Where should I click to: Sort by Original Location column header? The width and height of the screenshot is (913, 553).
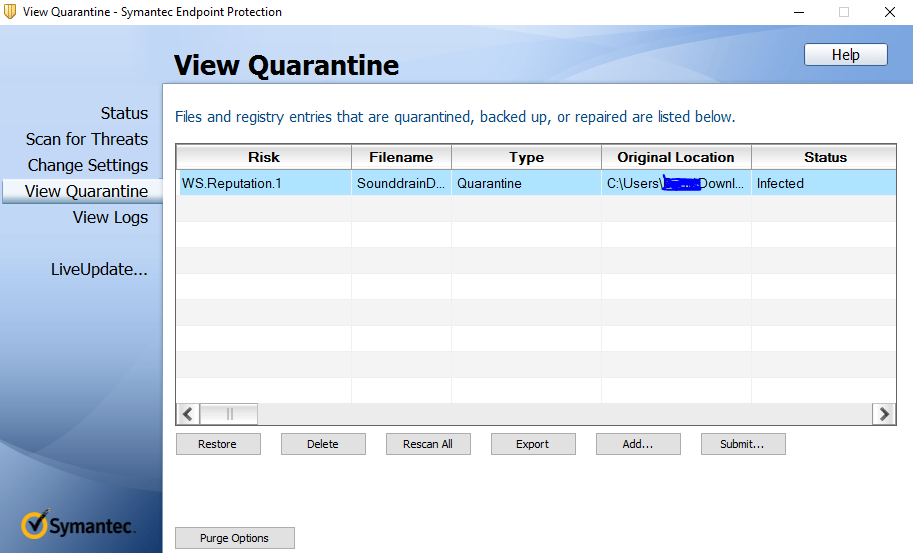[x=676, y=157]
